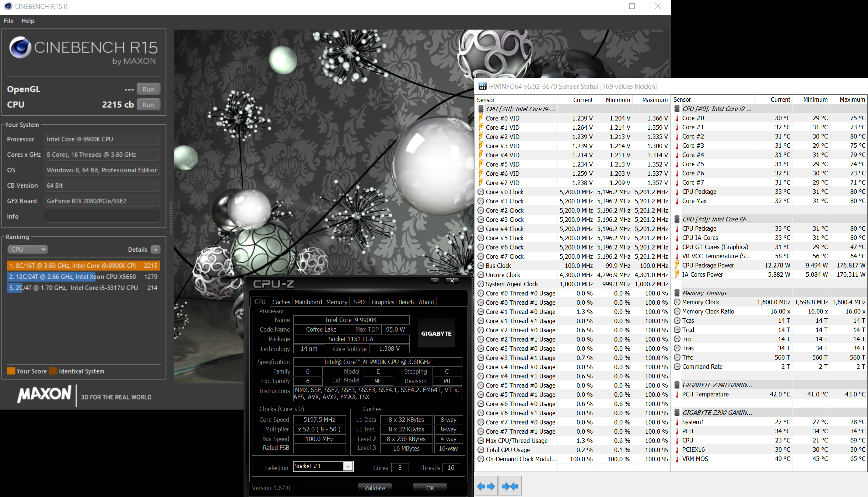Run the CPU benchmark
Screen dimensions: 868x497
click(x=148, y=105)
